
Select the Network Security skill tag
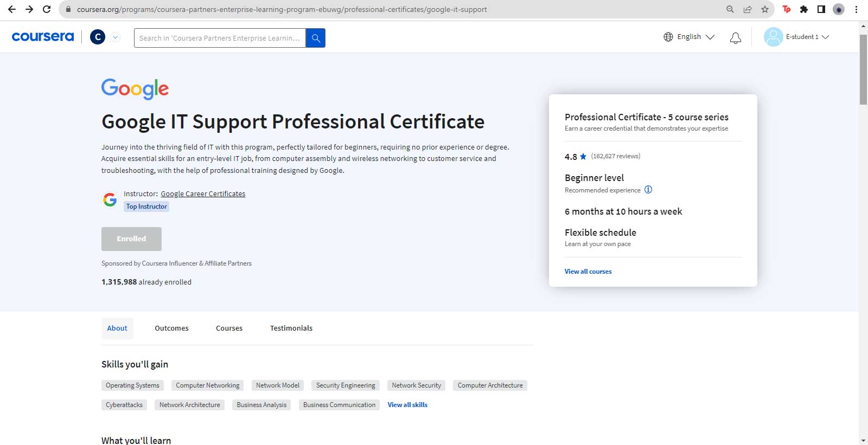[417, 385]
